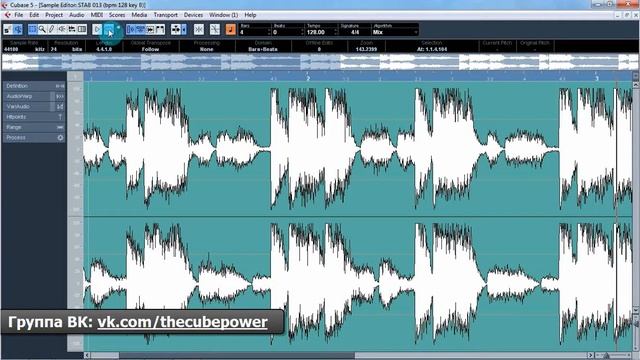640x360 pixels.
Task: Click the Global Transpose Follow value
Action: [x=150, y=49]
